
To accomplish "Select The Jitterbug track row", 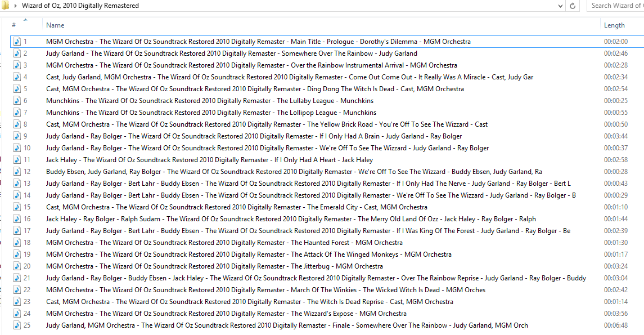I will coord(214,266).
